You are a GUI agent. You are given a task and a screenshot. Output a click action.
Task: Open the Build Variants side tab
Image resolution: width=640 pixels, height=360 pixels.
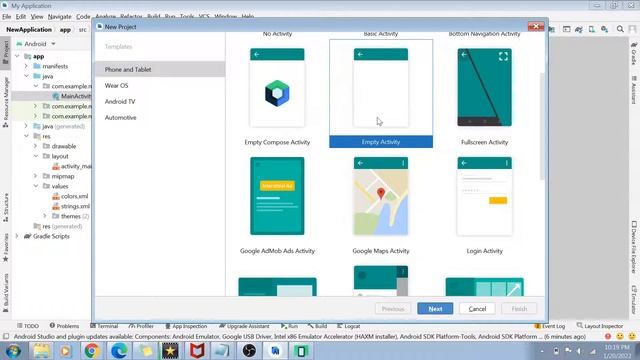pos(6,293)
